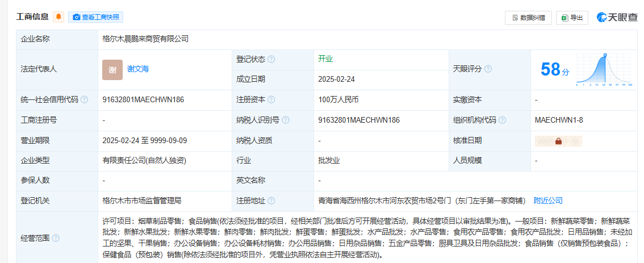
Task: Click help icon next to 天眼评分
Action: point(488,69)
